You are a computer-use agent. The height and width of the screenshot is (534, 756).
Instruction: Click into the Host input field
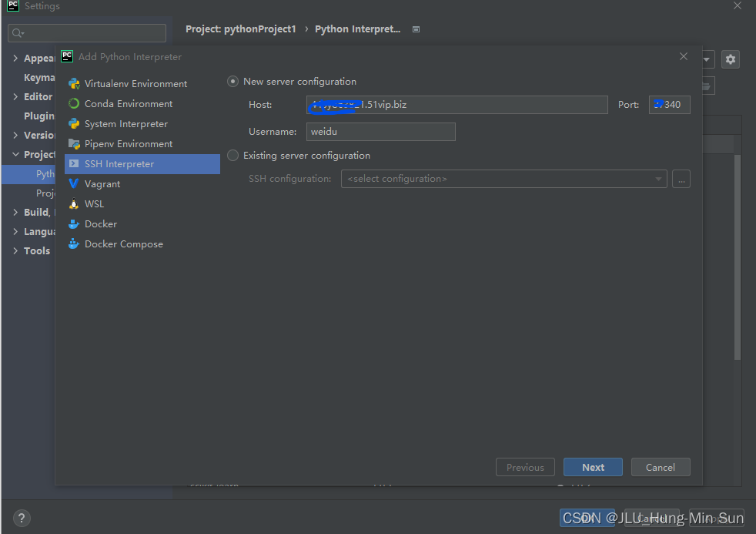pyautogui.click(x=457, y=105)
